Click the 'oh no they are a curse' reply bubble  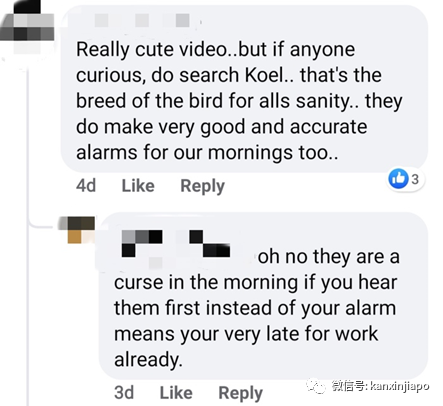[263, 296]
